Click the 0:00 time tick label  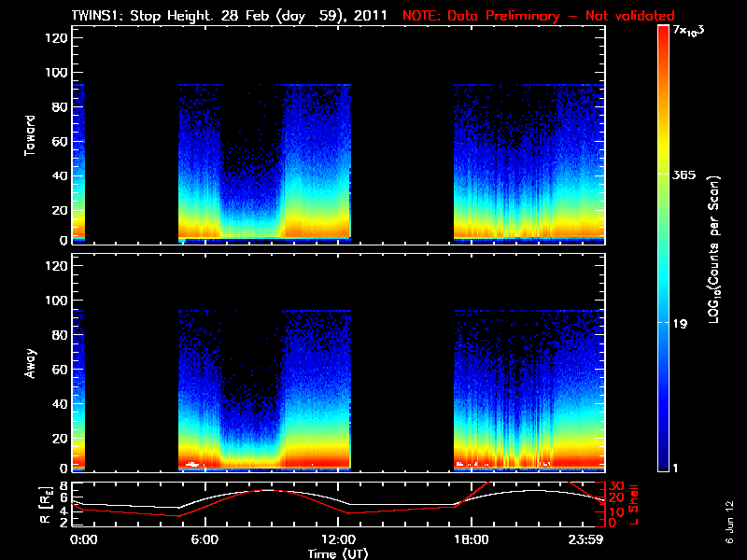point(84,539)
